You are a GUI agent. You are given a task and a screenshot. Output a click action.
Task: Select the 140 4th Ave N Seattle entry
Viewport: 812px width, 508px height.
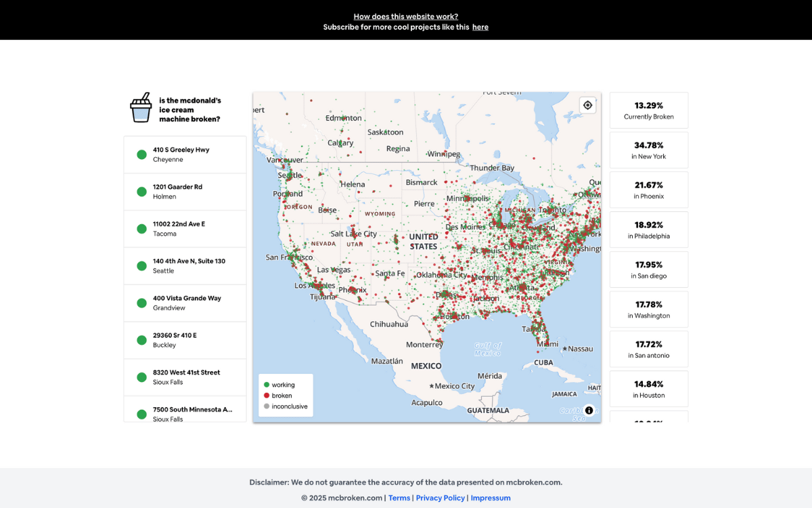[185, 266]
